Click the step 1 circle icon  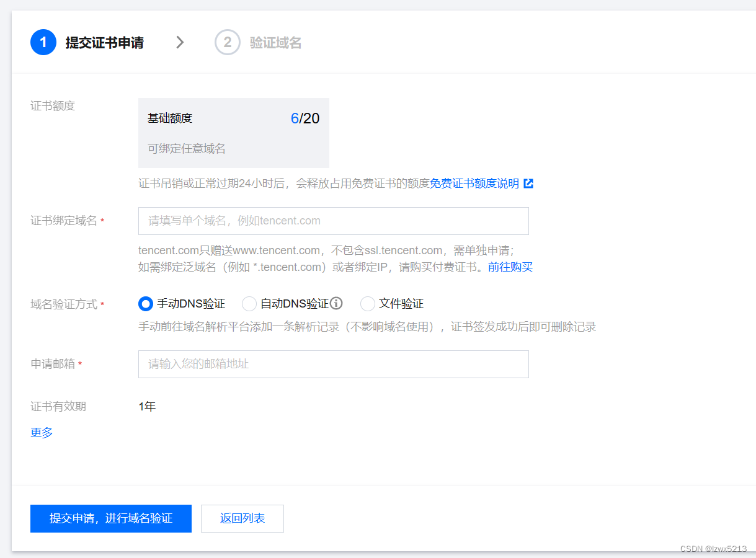pos(43,42)
